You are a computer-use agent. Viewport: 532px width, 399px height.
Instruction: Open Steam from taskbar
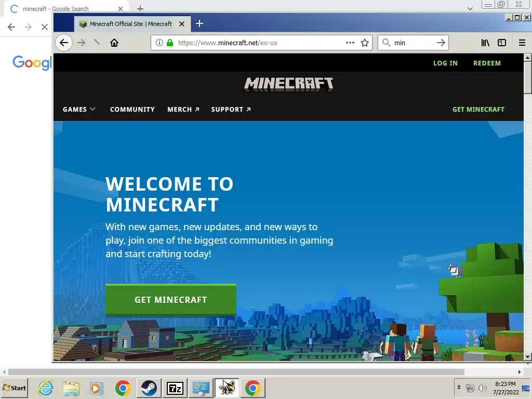coord(149,388)
